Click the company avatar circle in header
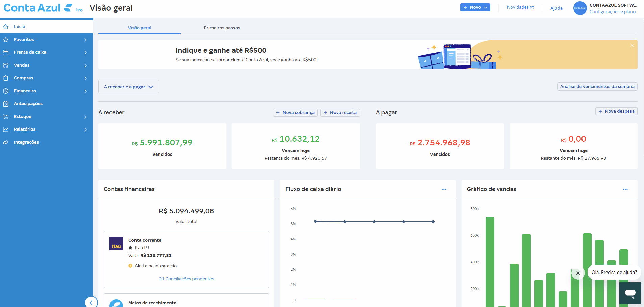Image resolution: width=644 pixels, height=307 pixels. pyautogui.click(x=580, y=8)
